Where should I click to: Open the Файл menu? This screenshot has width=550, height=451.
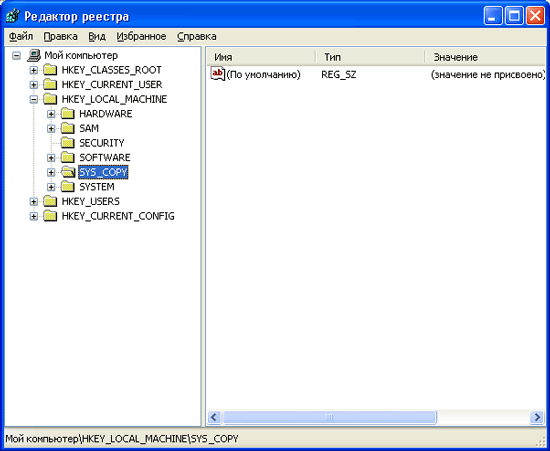(x=21, y=36)
